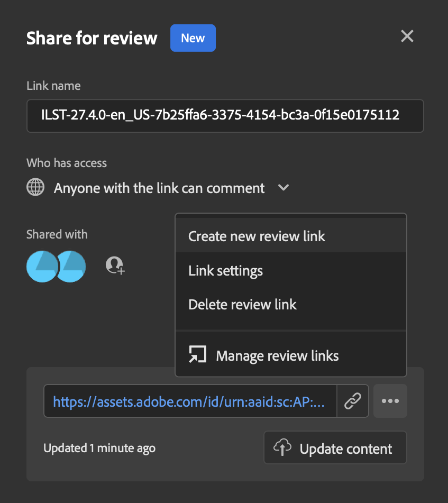Screen dimensions: 448x503
Task: Select the Link name text field
Action: click(225, 115)
